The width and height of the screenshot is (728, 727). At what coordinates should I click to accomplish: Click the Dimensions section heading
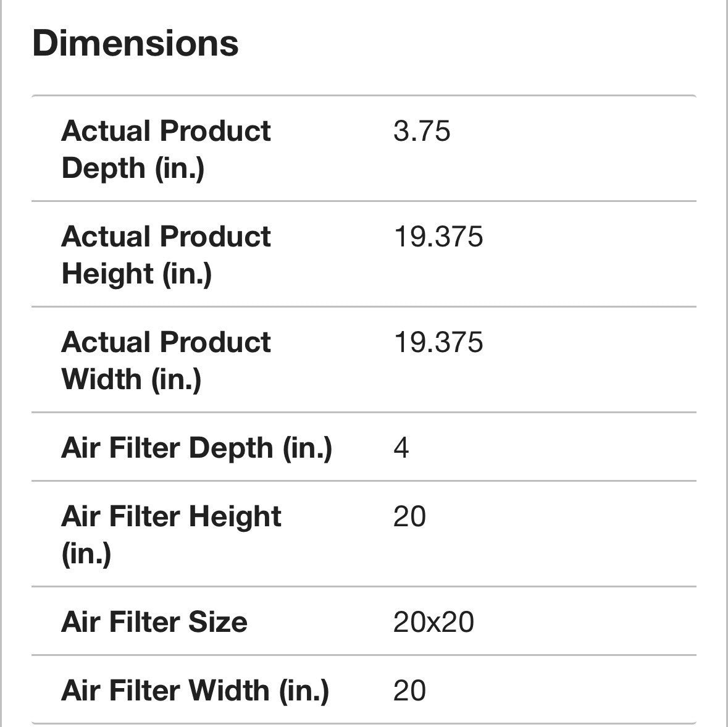[x=135, y=43]
